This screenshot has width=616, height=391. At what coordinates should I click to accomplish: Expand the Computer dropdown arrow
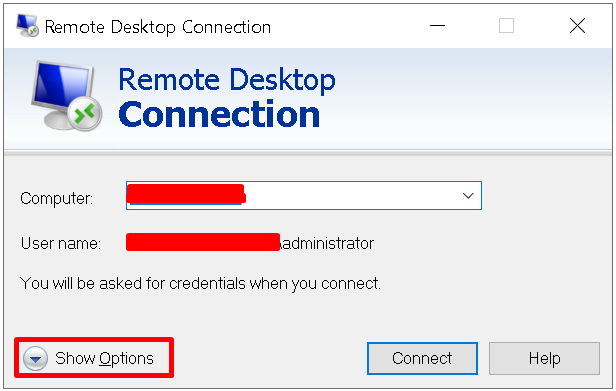coord(468,196)
